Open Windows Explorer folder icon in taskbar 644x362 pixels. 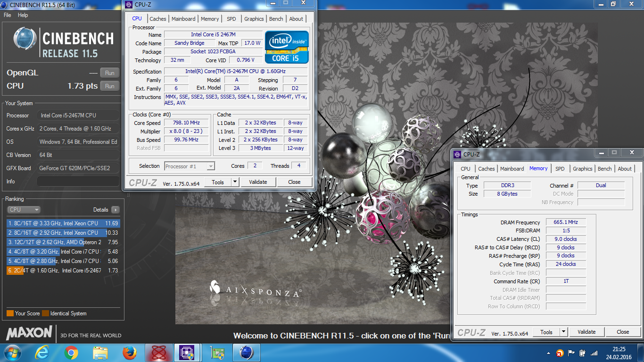pyautogui.click(x=100, y=353)
